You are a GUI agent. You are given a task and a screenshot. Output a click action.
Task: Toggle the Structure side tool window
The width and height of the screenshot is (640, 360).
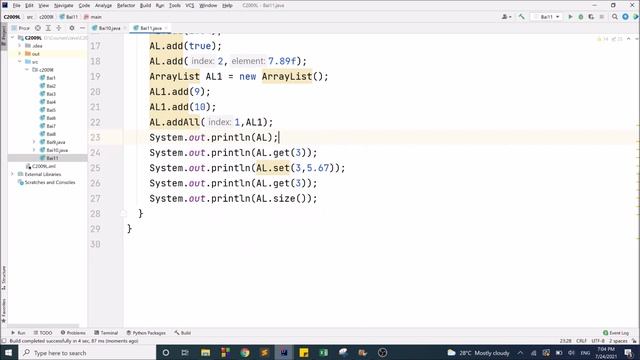(x=4, y=278)
